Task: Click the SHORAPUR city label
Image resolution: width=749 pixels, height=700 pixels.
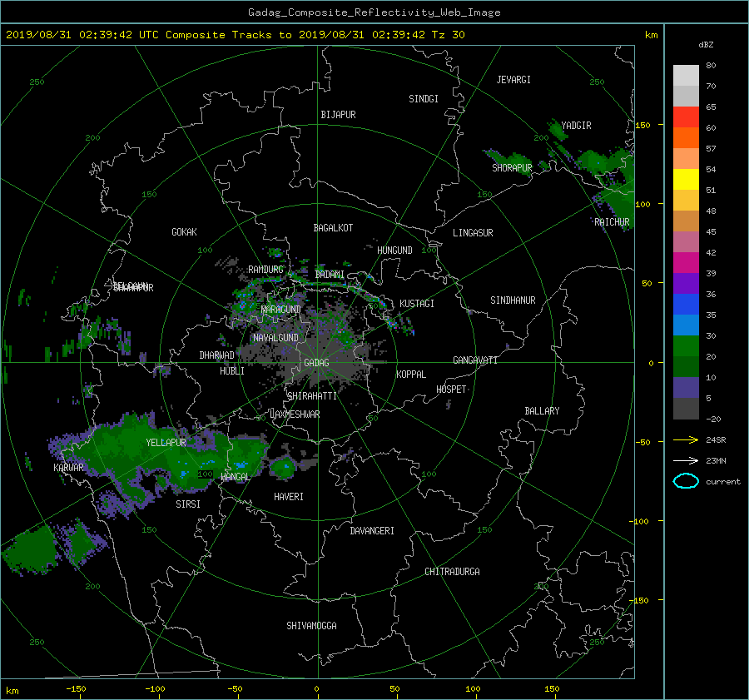Action: (x=512, y=168)
